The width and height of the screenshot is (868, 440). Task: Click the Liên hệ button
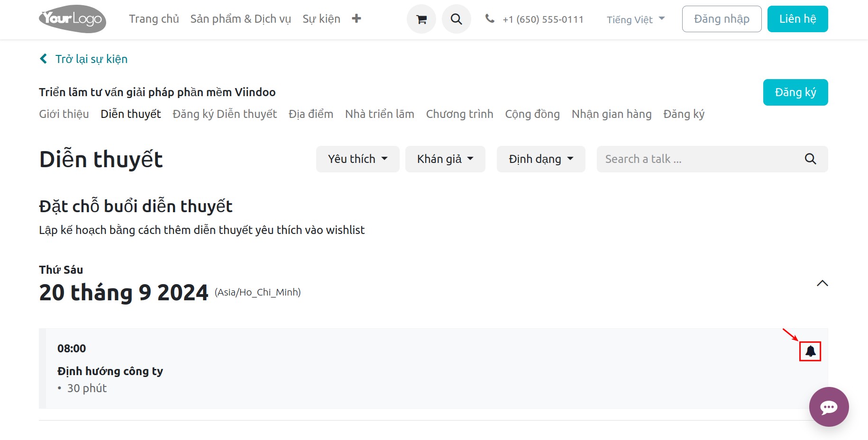point(797,19)
